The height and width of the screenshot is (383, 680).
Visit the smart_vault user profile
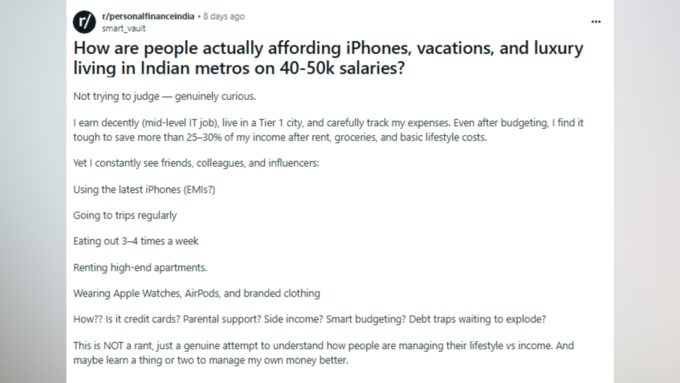pos(124,28)
